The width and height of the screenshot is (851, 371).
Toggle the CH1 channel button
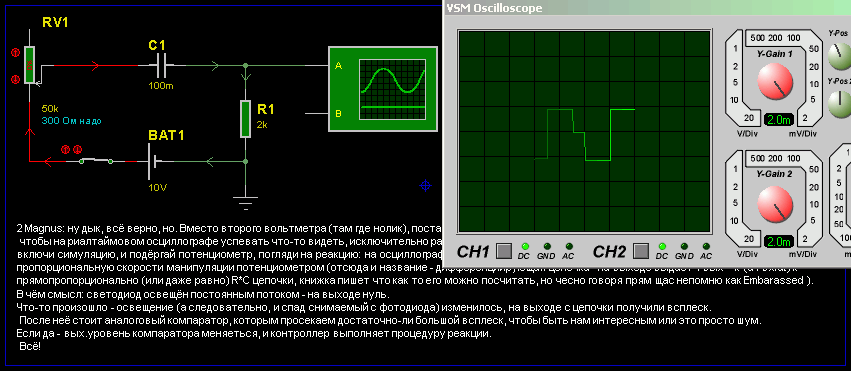504,251
